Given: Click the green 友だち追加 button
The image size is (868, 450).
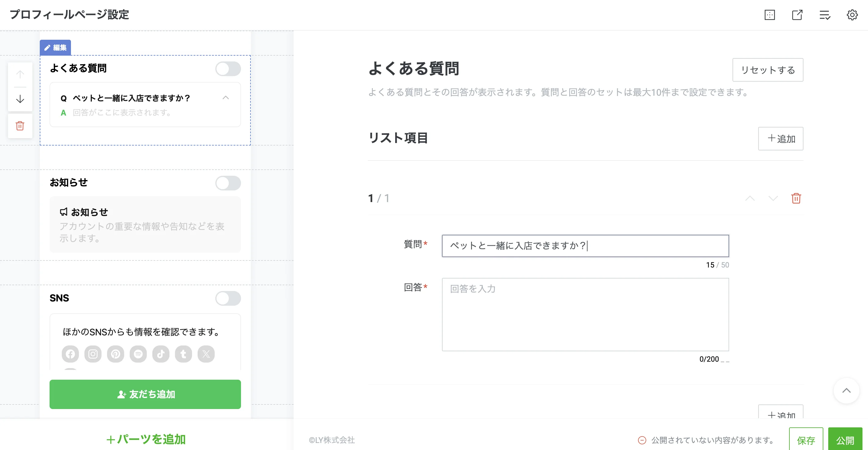Looking at the screenshot, I should (x=145, y=394).
